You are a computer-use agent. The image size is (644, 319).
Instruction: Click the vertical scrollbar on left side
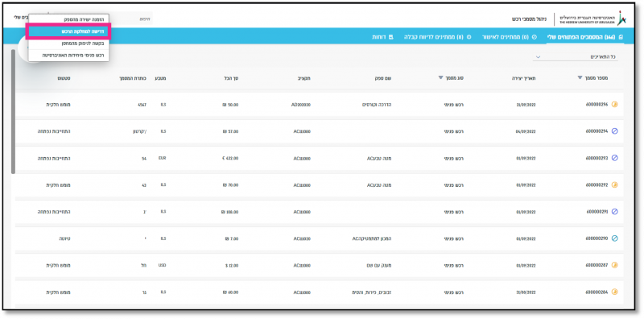pos(13,111)
